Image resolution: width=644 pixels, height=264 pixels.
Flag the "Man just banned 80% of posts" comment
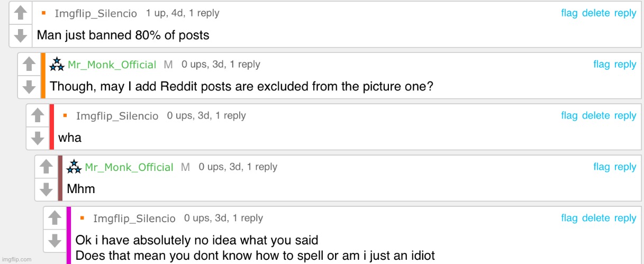(x=569, y=13)
